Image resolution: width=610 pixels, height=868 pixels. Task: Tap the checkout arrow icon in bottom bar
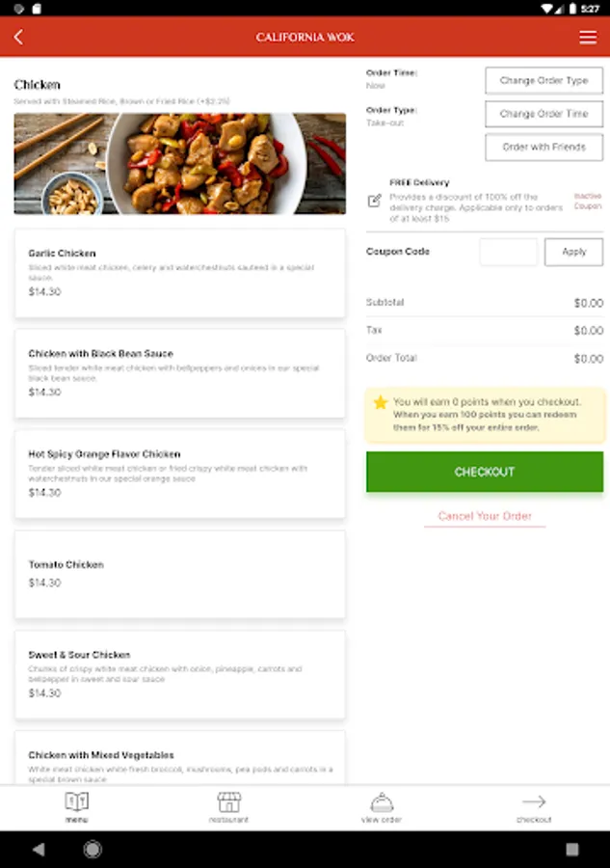coord(534,802)
